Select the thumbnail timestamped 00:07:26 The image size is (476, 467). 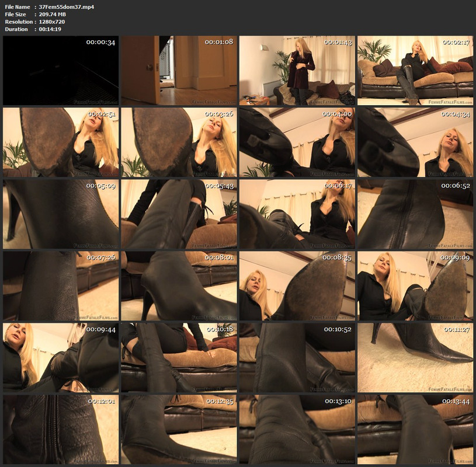coord(61,286)
